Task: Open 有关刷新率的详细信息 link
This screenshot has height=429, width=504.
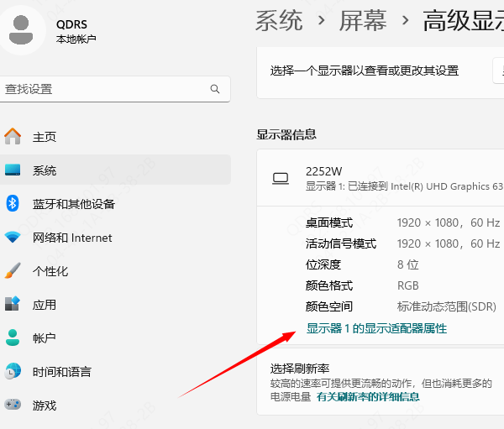Action: (x=368, y=396)
